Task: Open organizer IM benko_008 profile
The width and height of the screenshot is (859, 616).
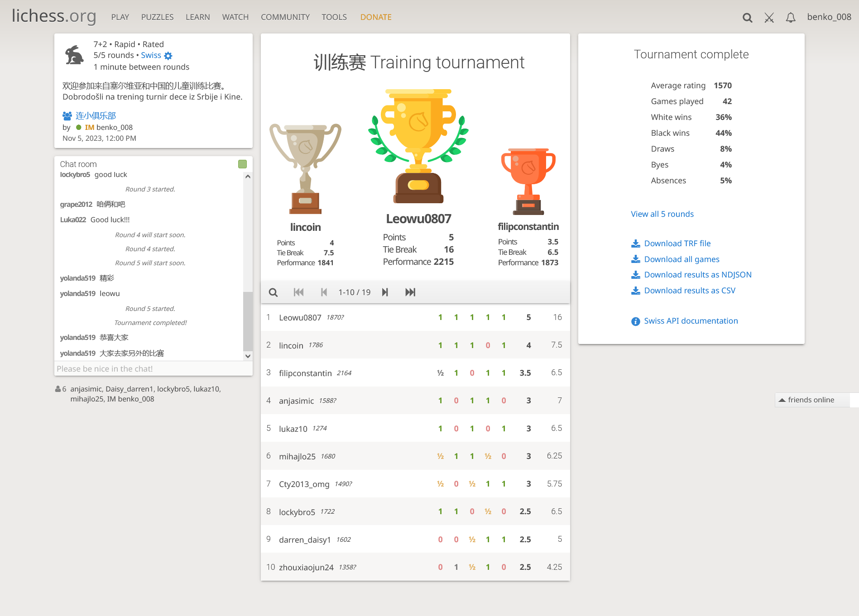Action: click(x=109, y=128)
